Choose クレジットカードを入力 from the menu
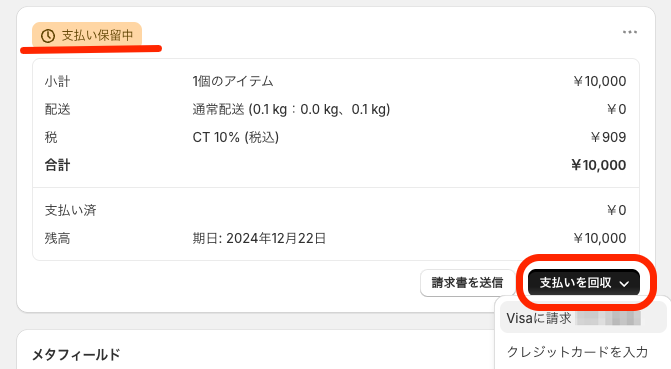The image size is (671, 369). tap(577, 352)
